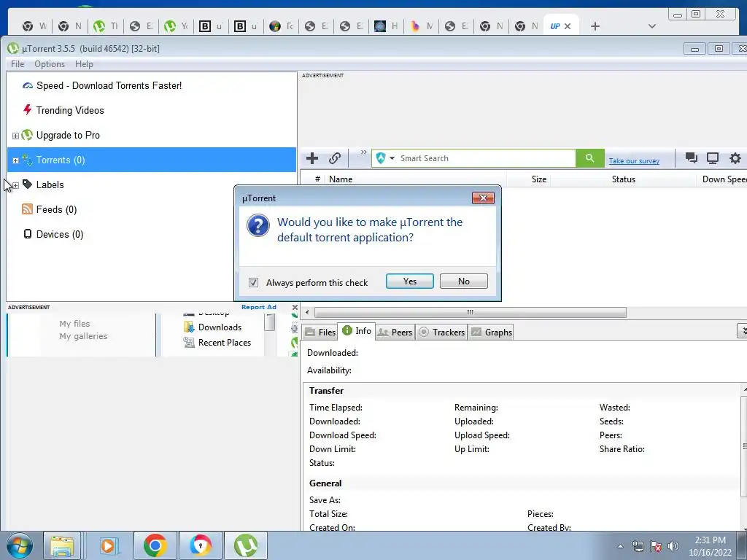Click the Trending Videos lightning icon
Viewport: 747px width, 560px height.
pos(28,110)
